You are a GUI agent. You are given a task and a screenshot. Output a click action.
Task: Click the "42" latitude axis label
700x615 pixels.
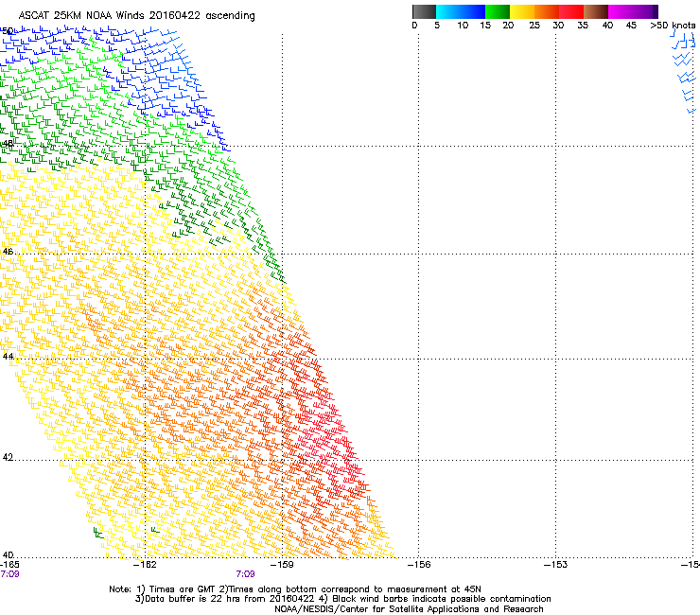[8, 457]
